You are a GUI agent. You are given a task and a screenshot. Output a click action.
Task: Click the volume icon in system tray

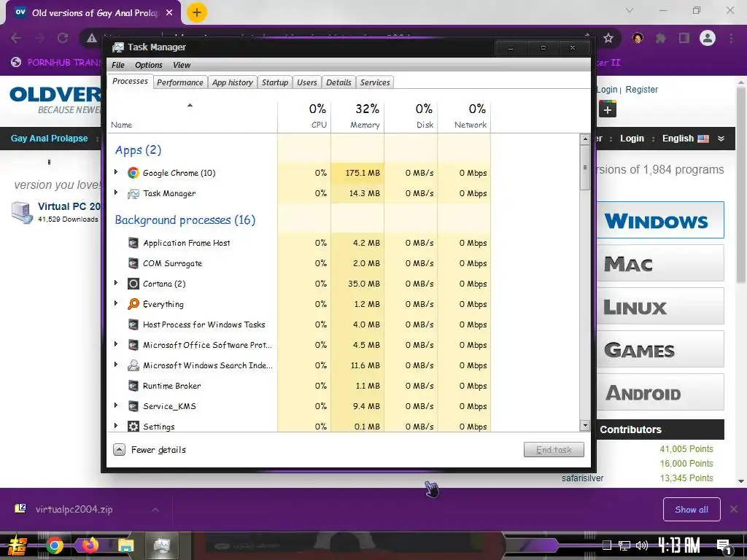(642, 545)
